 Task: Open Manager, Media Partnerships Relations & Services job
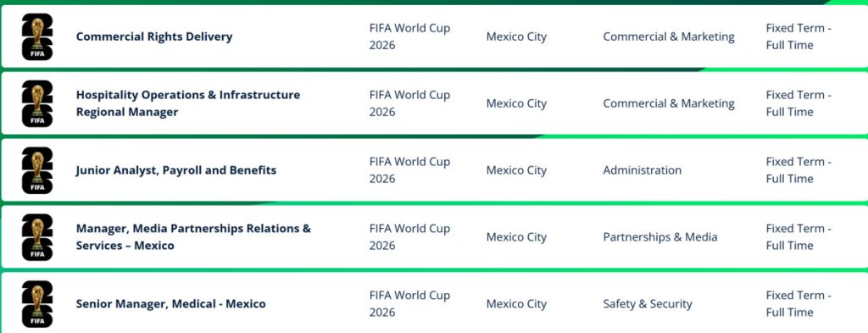pyautogui.click(x=193, y=237)
